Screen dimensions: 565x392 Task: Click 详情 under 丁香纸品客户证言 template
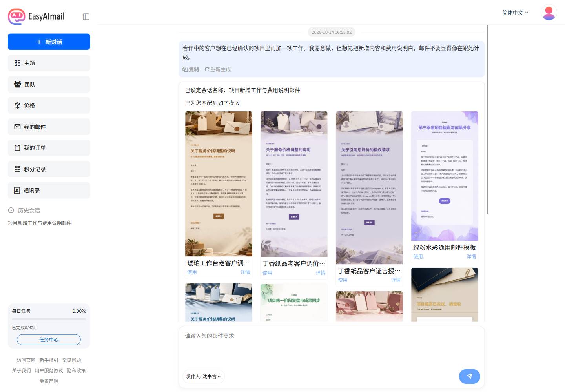(x=396, y=280)
